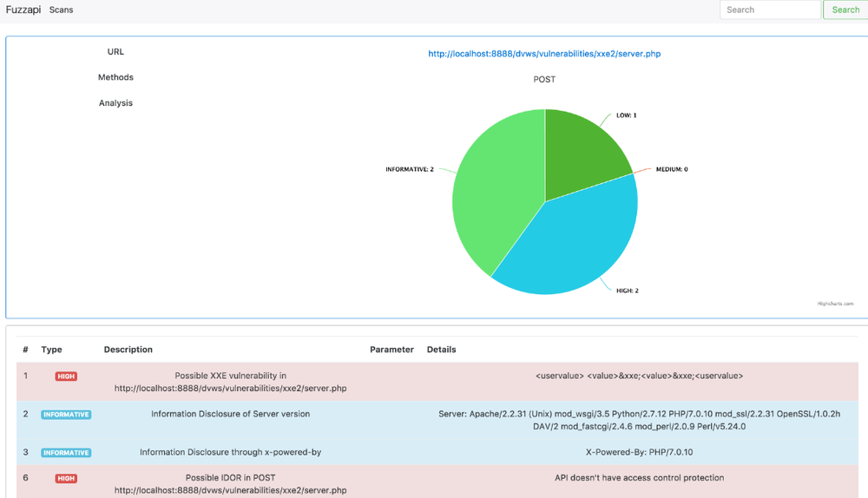Open the Fuzzapi brand link
Image resolution: width=868 pixels, height=498 pixels.
point(23,10)
